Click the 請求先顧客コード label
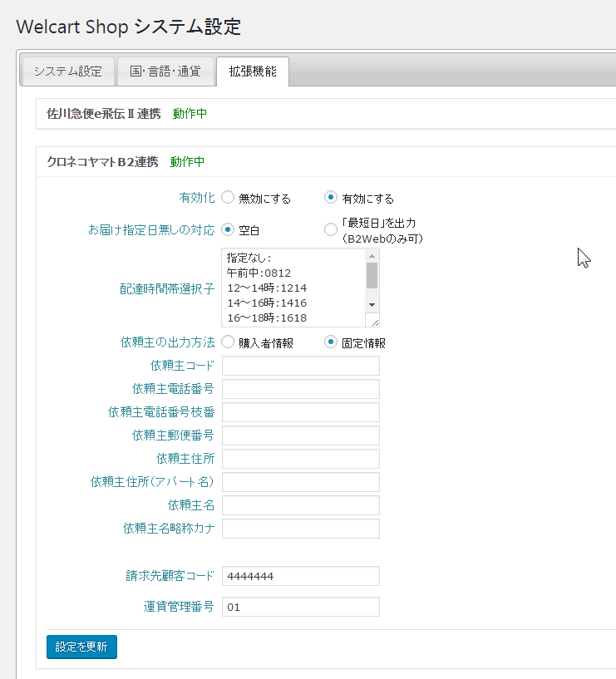 170,576
